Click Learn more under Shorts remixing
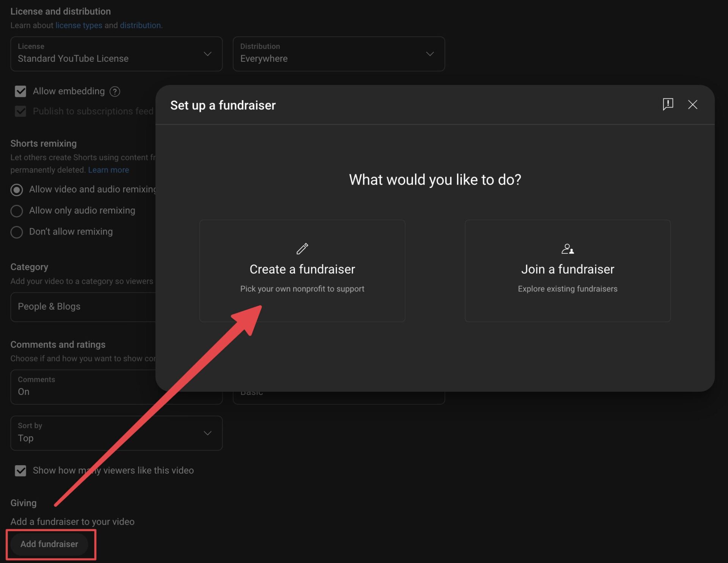 pos(108,170)
